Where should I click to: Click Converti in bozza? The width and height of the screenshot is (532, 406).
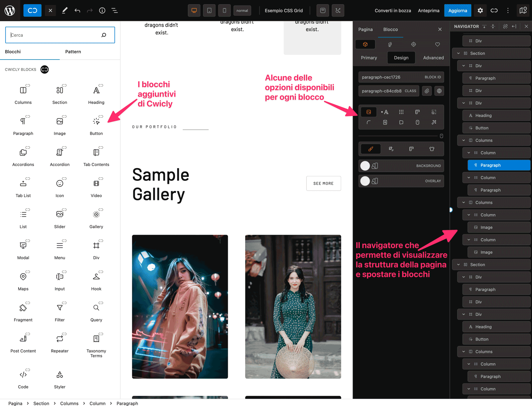coord(393,11)
